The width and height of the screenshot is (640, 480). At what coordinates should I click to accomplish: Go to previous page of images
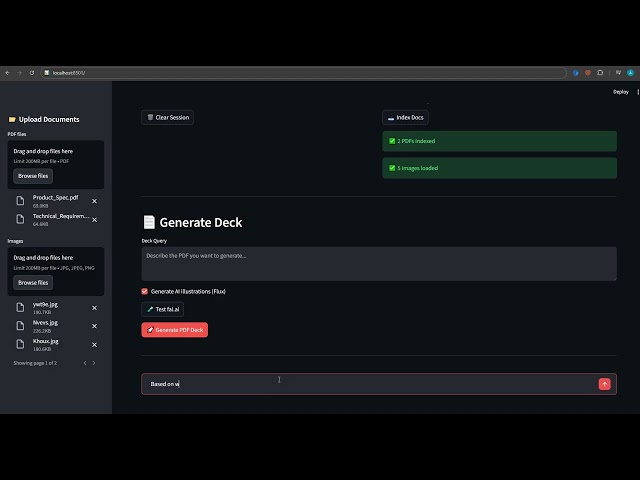coord(85,363)
